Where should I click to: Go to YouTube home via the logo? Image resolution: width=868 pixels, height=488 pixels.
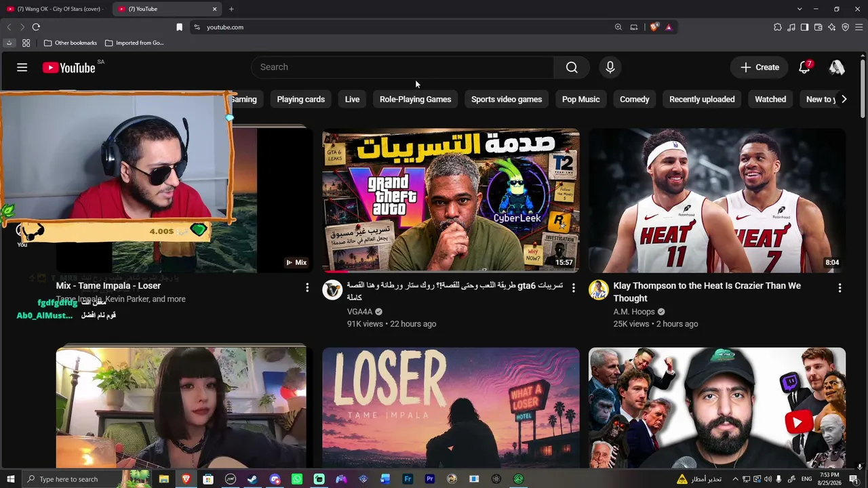[68, 68]
